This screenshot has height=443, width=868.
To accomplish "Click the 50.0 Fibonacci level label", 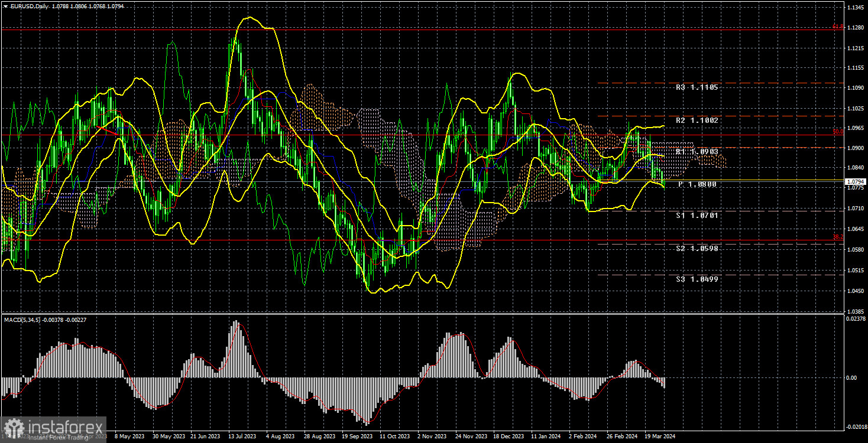I will (x=837, y=132).
